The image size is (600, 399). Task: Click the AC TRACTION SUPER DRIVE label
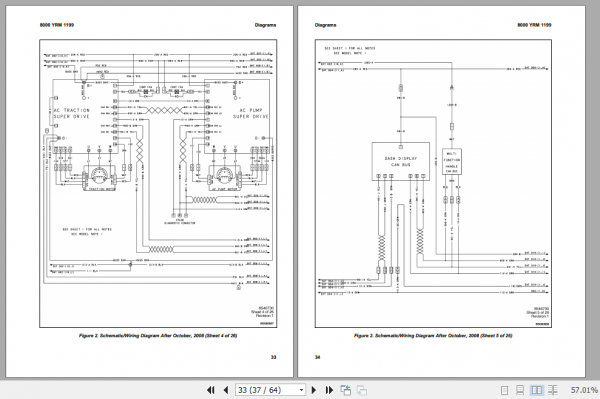[72, 113]
